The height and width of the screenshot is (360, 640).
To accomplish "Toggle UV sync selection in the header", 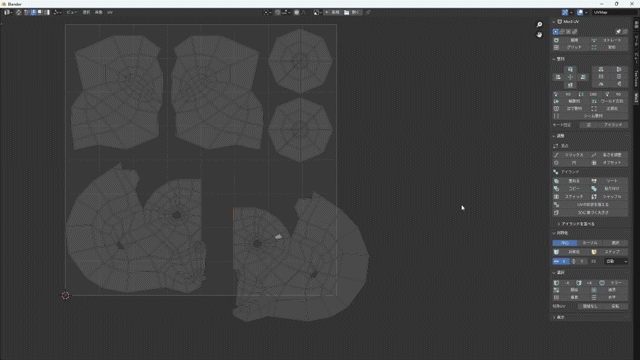I will point(18,12).
